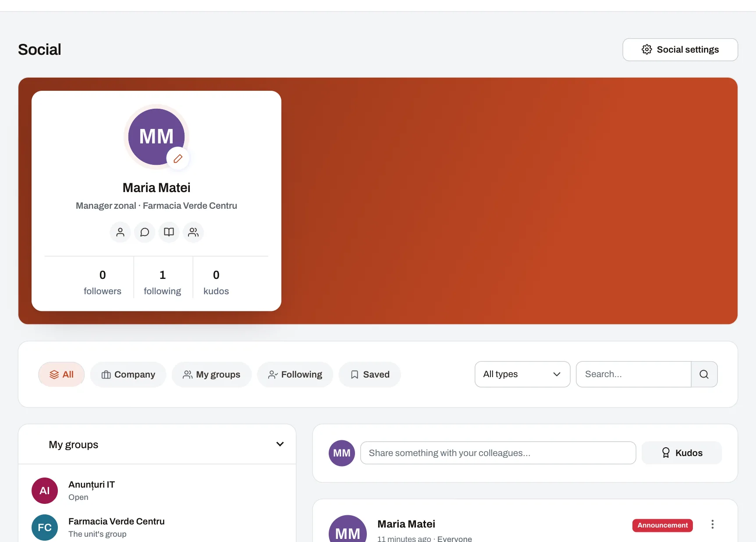Switch to the My groups feed filter
This screenshot has width=756, height=542.
pos(212,374)
